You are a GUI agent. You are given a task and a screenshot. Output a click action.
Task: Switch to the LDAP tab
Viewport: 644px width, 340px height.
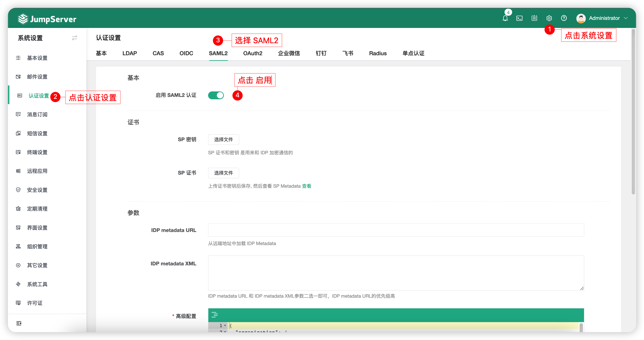130,53
